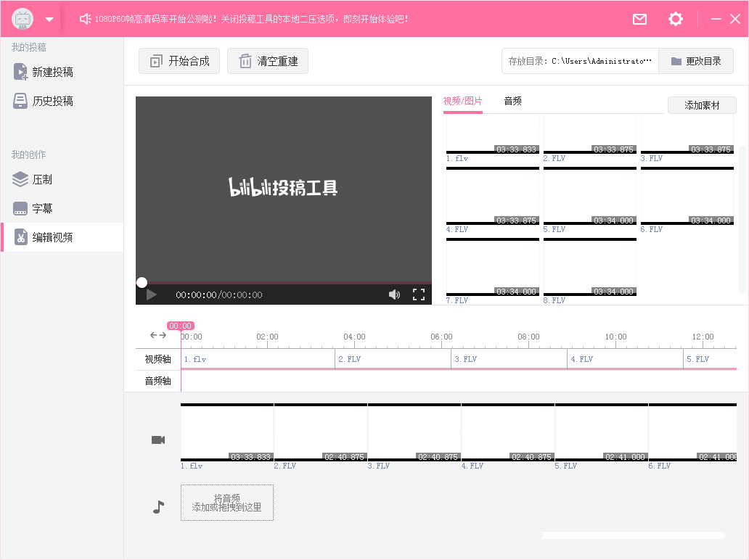Click the 历史投稿 document icon
This screenshot has width=749, height=560.
tap(20, 101)
